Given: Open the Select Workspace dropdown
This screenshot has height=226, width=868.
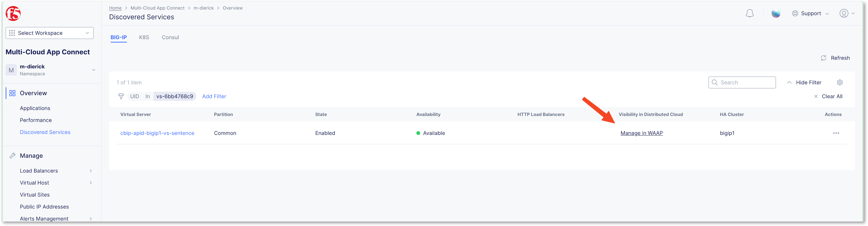Looking at the screenshot, I should point(49,33).
